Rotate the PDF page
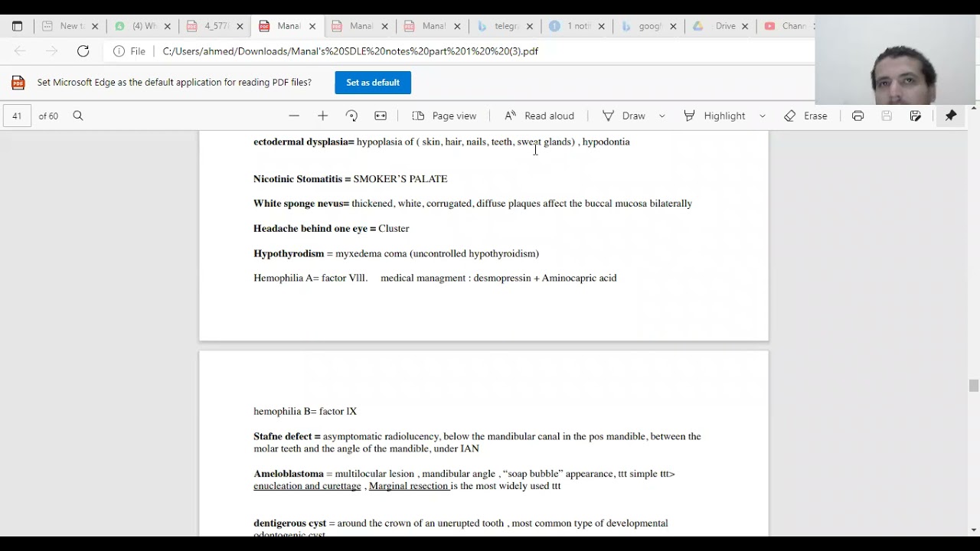This screenshot has width=980, height=551. pyautogui.click(x=351, y=116)
